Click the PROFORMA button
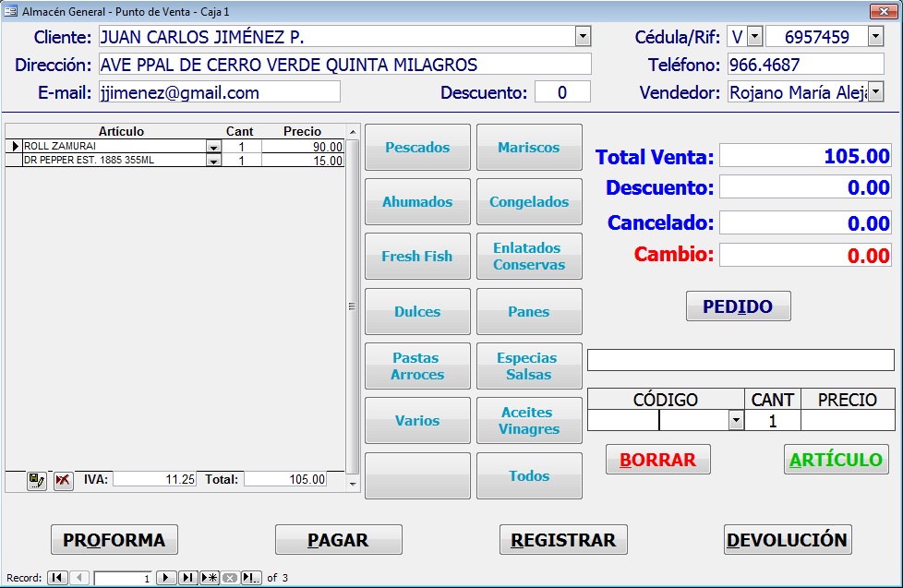 pos(114,540)
